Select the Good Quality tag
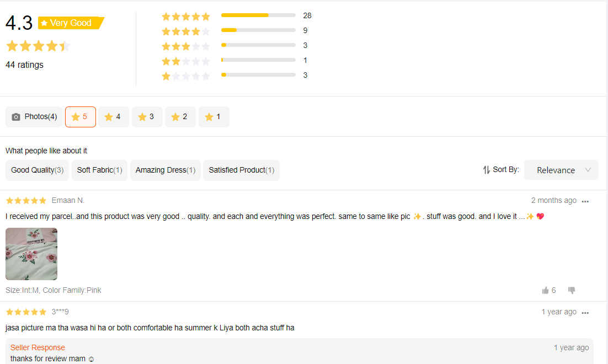Image resolution: width=608 pixels, height=364 pixels. pos(37,170)
